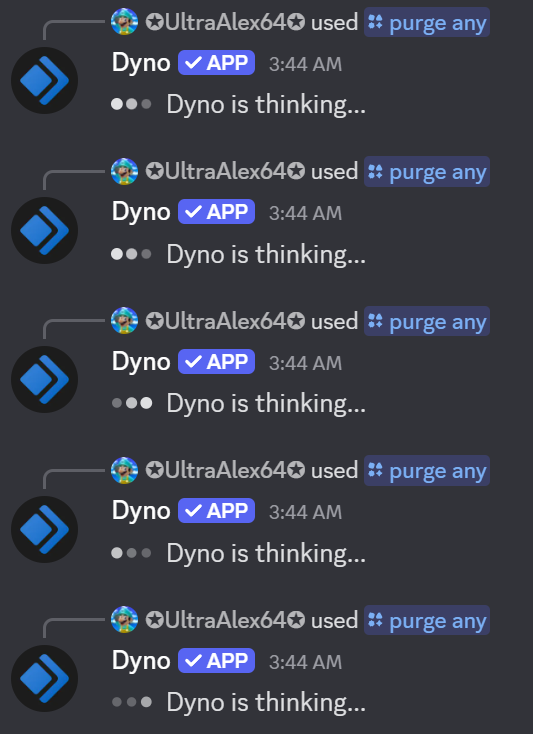Click UltraAlex64 username in second interaction header
Viewport: 533px width, 734px height.
(x=225, y=171)
